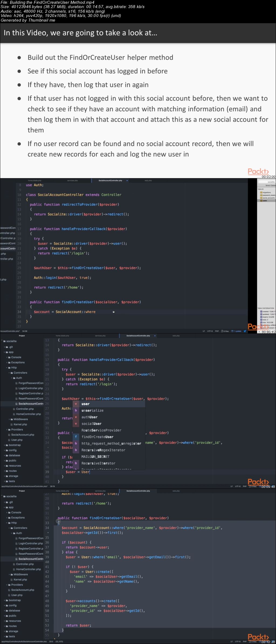This screenshot has width=276, height=644.
Task: Collapse the Controllers folder, 00:12:38 frame
Action: point(9,528)
